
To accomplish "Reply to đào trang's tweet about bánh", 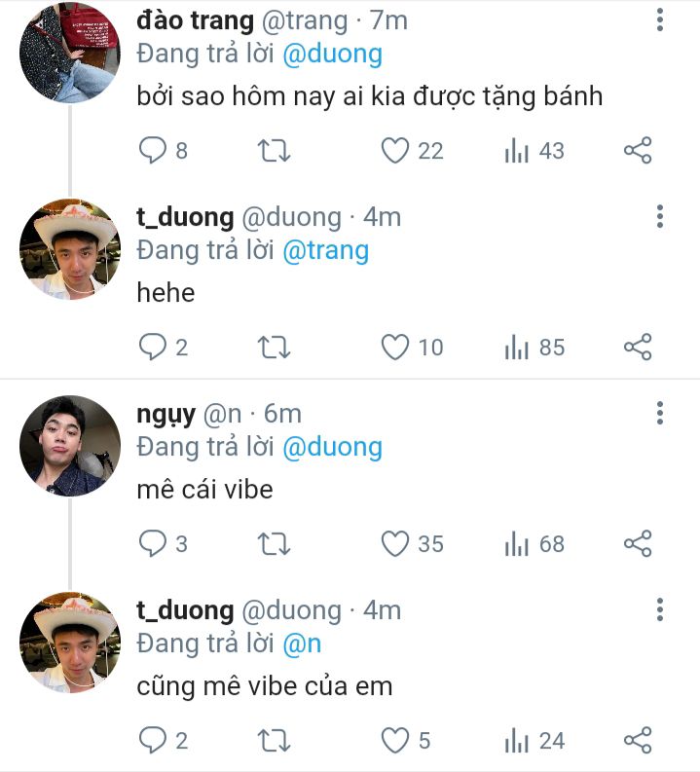I will [x=153, y=151].
